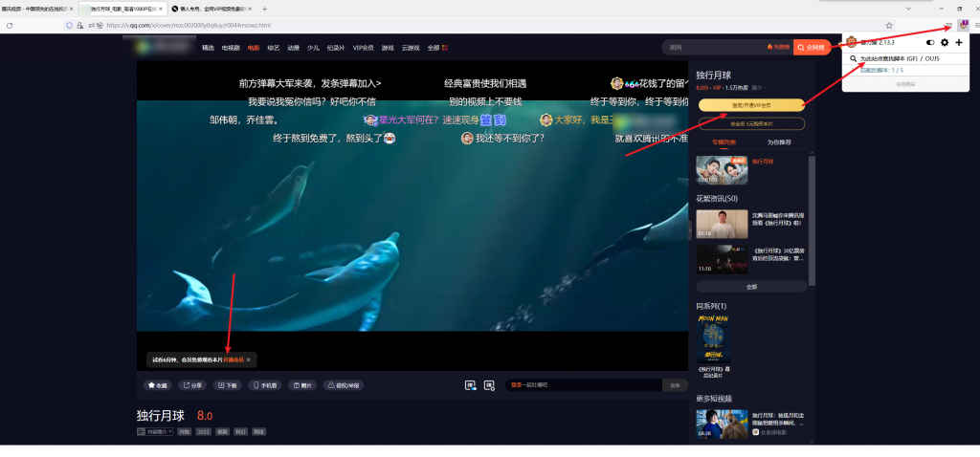
Task: Open the 11:10 behind-the-scenes clip thumbnail
Action: tap(722, 259)
